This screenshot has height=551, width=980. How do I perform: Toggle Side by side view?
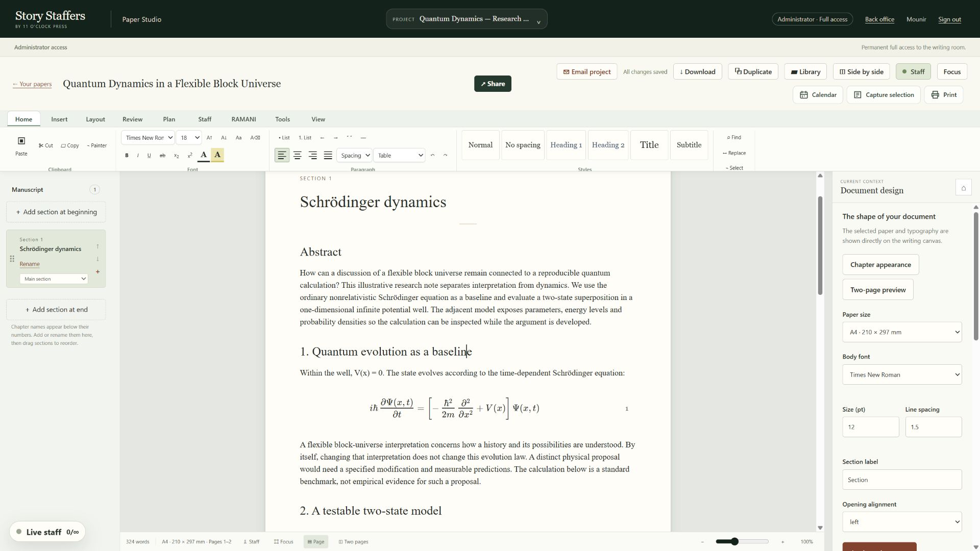pos(862,71)
